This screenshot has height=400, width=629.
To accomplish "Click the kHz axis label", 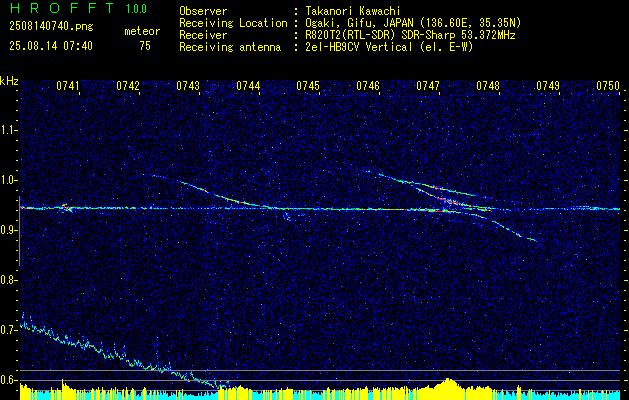I will pyautogui.click(x=9, y=81).
